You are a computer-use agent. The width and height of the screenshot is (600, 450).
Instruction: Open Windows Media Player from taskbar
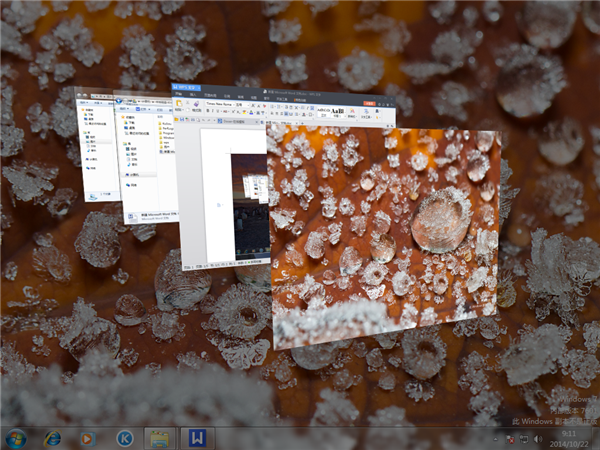[88, 438]
